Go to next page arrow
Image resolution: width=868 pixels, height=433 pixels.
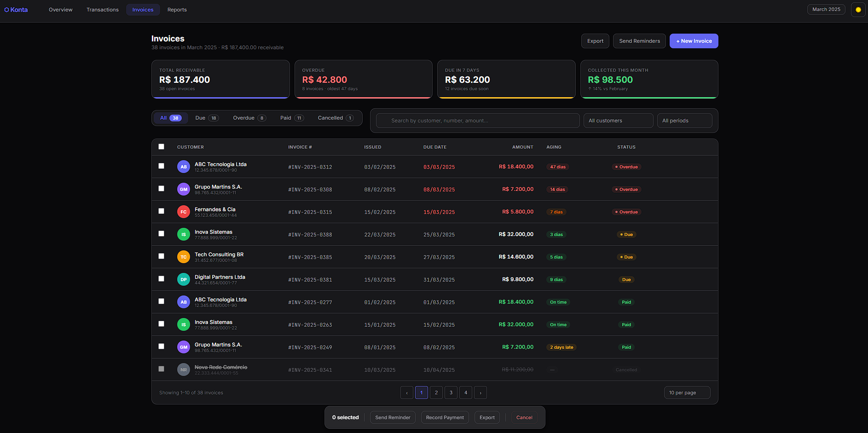click(480, 393)
